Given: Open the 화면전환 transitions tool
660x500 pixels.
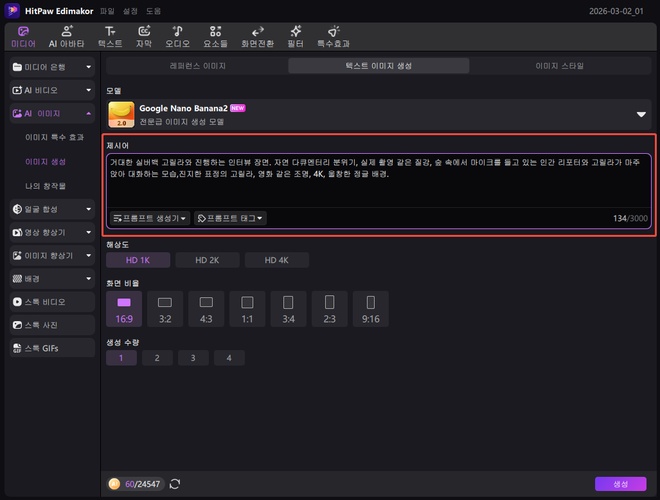Looking at the screenshot, I should (x=257, y=37).
